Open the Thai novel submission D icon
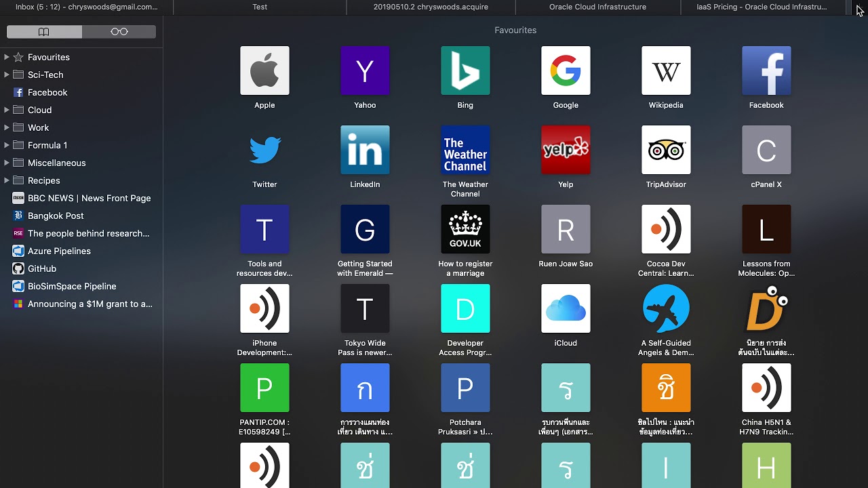 pyautogui.click(x=766, y=308)
